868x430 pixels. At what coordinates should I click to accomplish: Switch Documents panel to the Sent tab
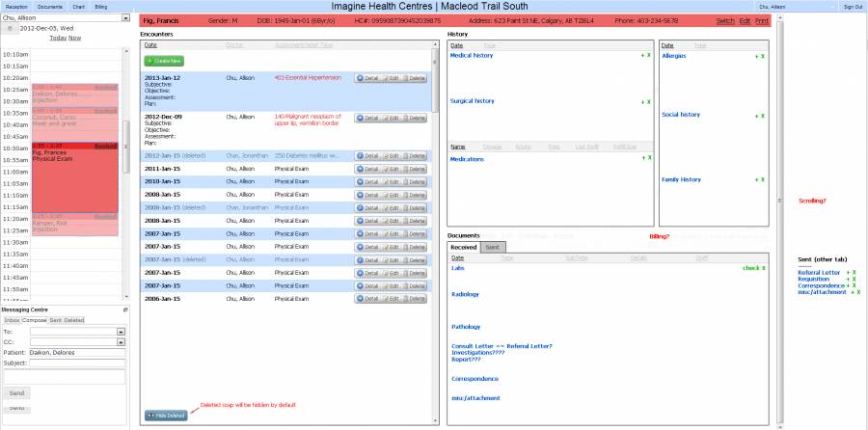493,248
